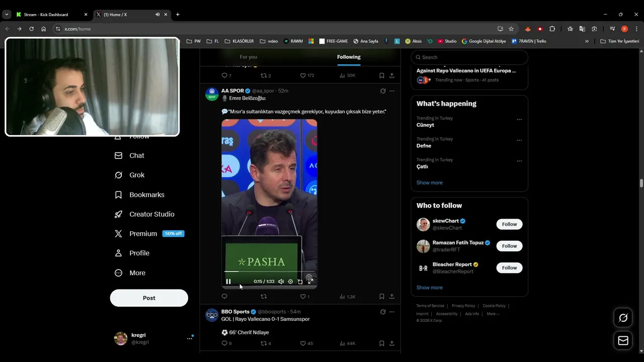Expand the video to fullscreen
The height and width of the screenshot is (362, 644).
[x=310, y=282]
